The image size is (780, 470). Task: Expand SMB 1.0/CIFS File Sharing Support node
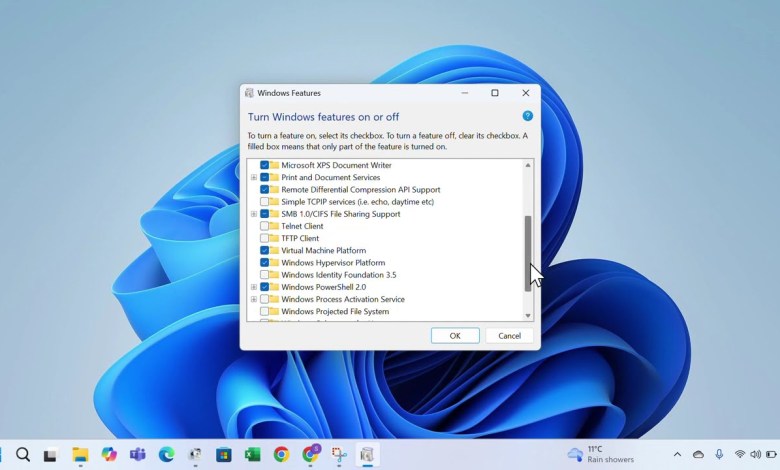pyautogui.click(x=254, y=214)
